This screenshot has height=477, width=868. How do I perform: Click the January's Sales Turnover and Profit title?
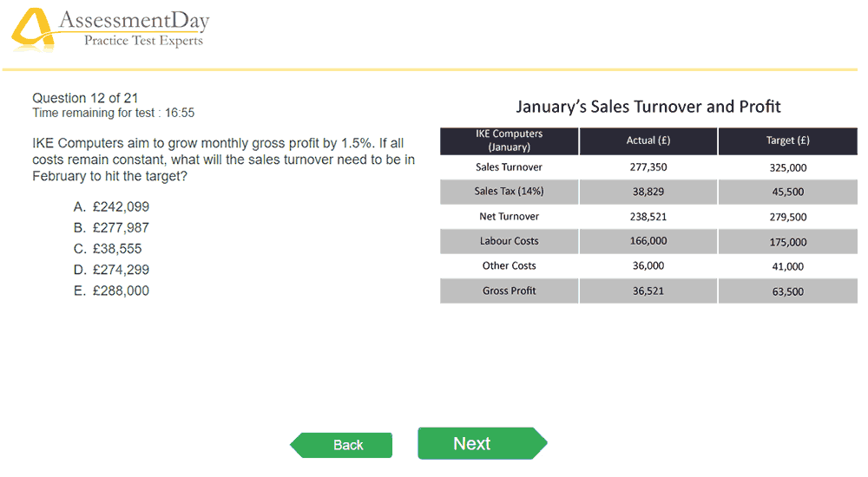pos(648,107)
